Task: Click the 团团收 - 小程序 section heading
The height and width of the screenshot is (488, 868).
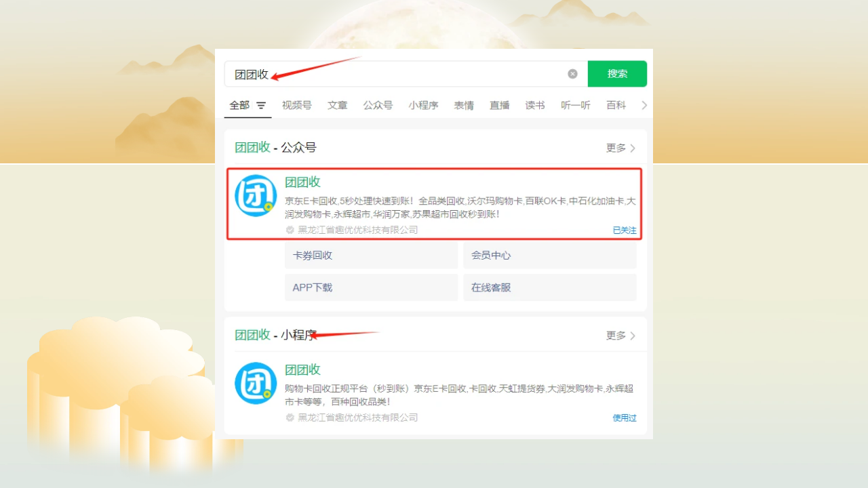Action: (275, 335)
